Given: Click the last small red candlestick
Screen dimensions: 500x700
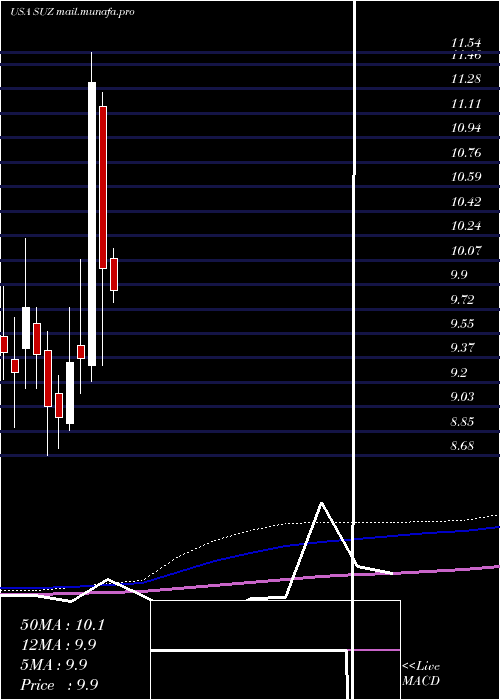Looking at the screenshot, I should click(x=114, y=275).
